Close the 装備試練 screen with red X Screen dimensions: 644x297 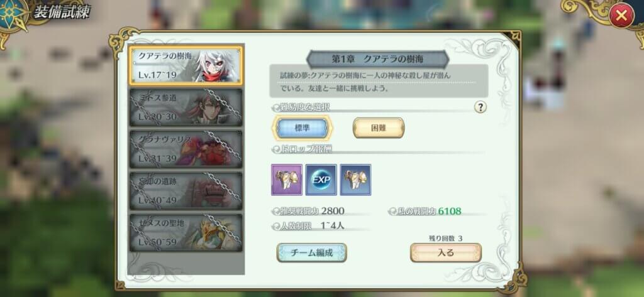pyautogui.click(x=621, y=16)
